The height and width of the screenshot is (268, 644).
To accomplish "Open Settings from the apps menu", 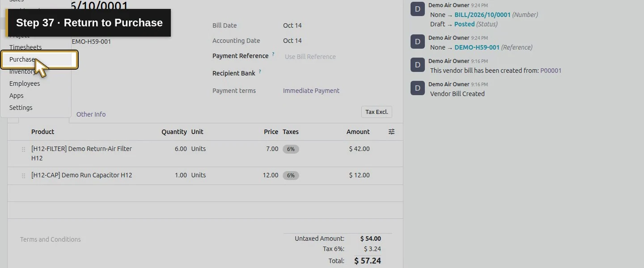I will [x=21, y=108].
